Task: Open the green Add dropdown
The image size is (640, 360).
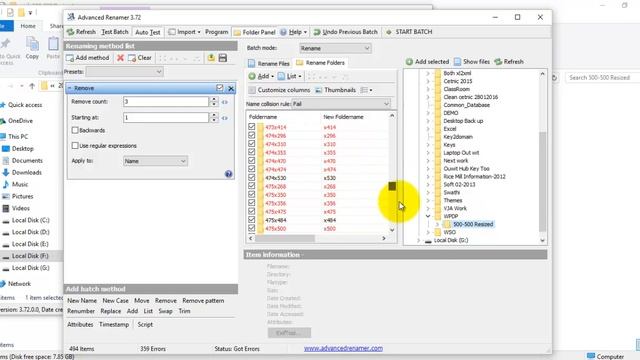Action: point(261,76)
